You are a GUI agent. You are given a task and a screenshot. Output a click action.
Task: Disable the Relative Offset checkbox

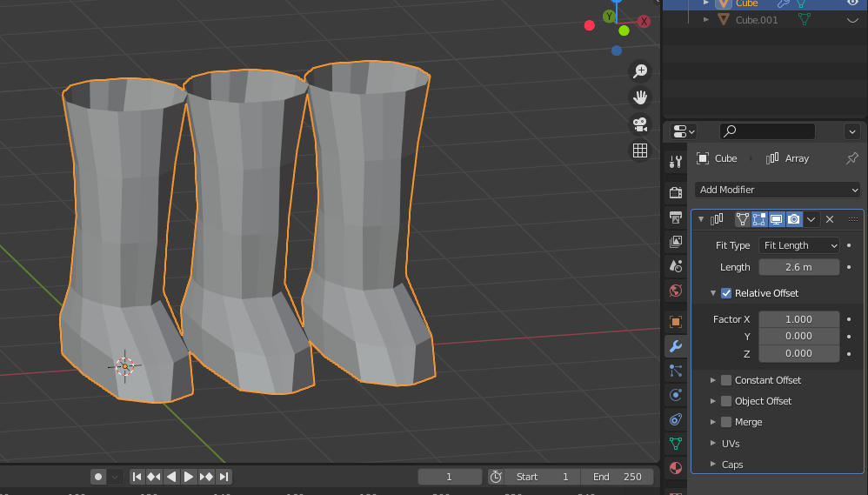pos(726,293)
